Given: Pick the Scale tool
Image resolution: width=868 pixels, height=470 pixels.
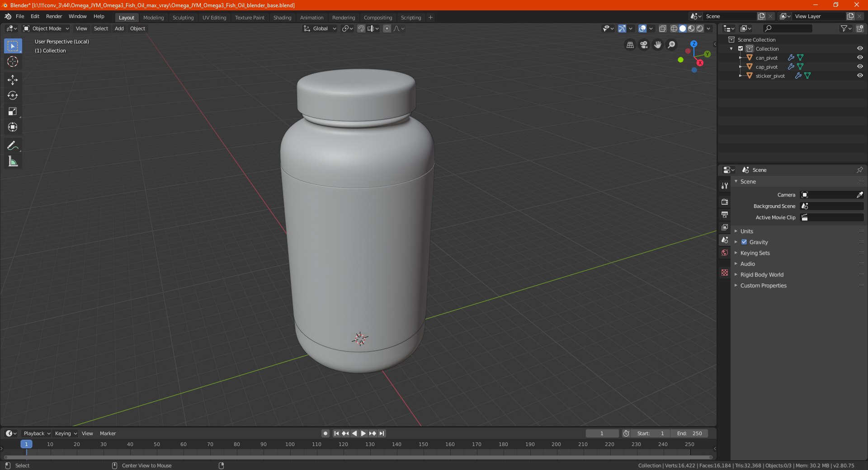Looking at the screenshot, I should click(x=13, y=111).
